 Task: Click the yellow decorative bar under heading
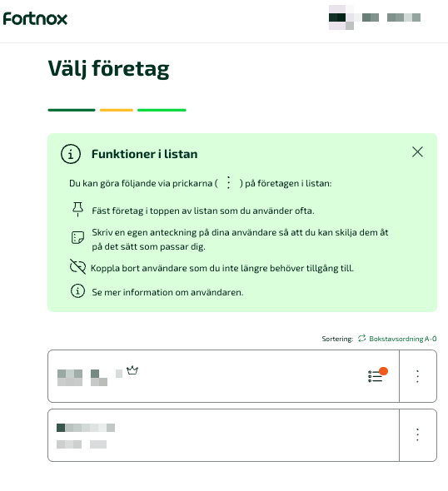point(117,110)
